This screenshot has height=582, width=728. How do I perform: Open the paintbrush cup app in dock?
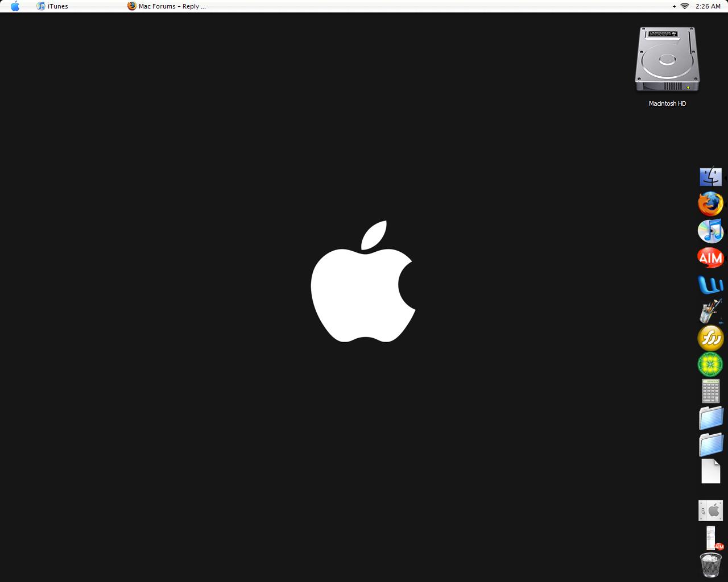point(710,311)
